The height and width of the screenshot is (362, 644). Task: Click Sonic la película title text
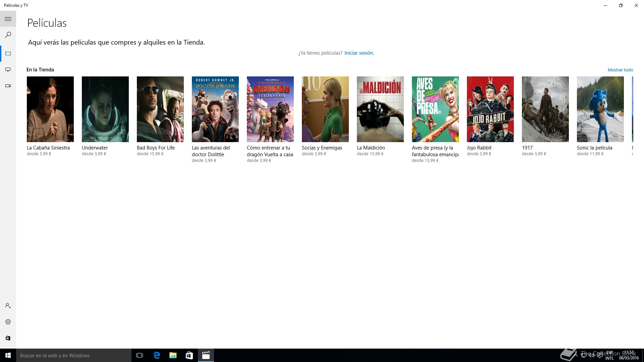coord(595,148)
